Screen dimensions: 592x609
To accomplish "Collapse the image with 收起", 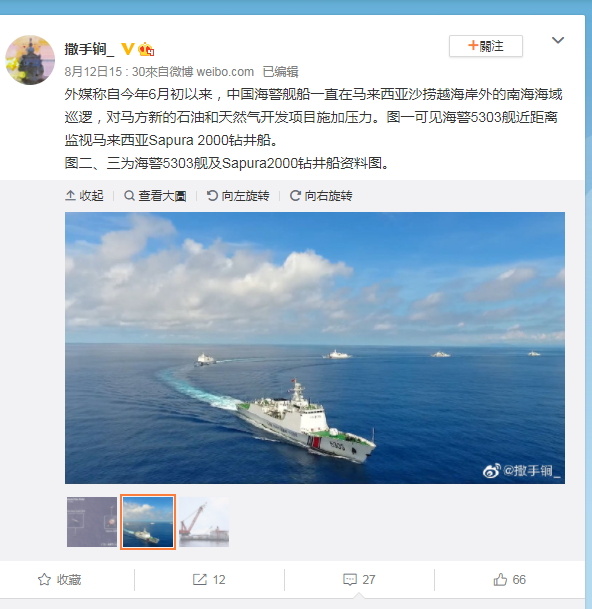I will click(84, 195).
